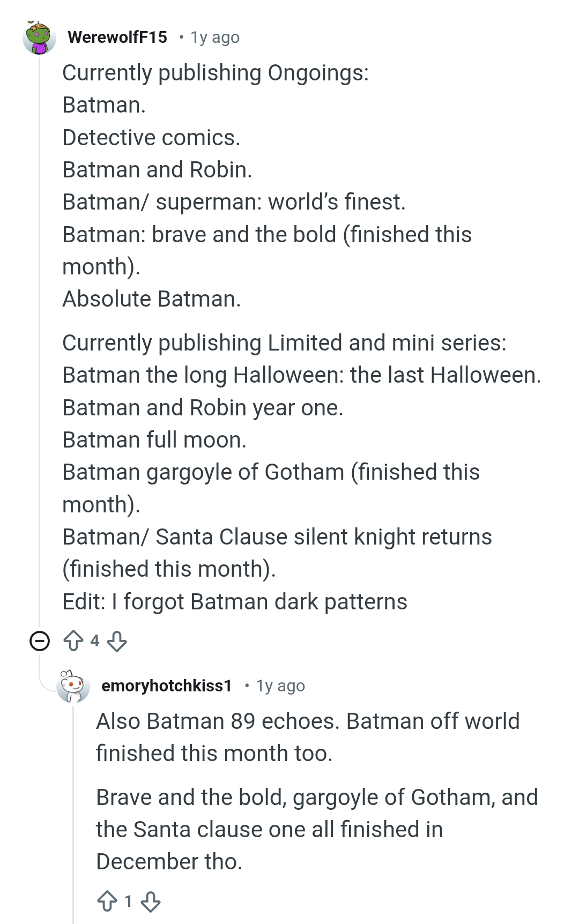Image resolution: width=579 pixels, height=924 pixels.
Task: Click the "Currently publishing Ongoings:" line
Action: (216, 73)
